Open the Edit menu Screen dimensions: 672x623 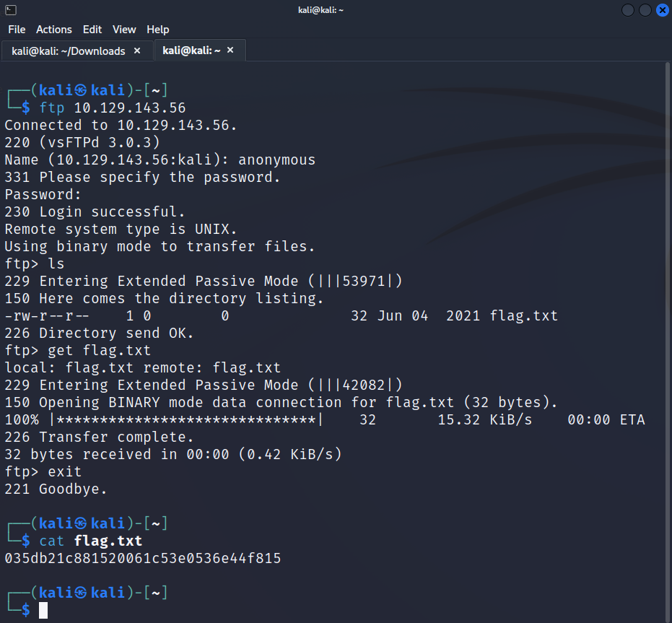(92, 30)
